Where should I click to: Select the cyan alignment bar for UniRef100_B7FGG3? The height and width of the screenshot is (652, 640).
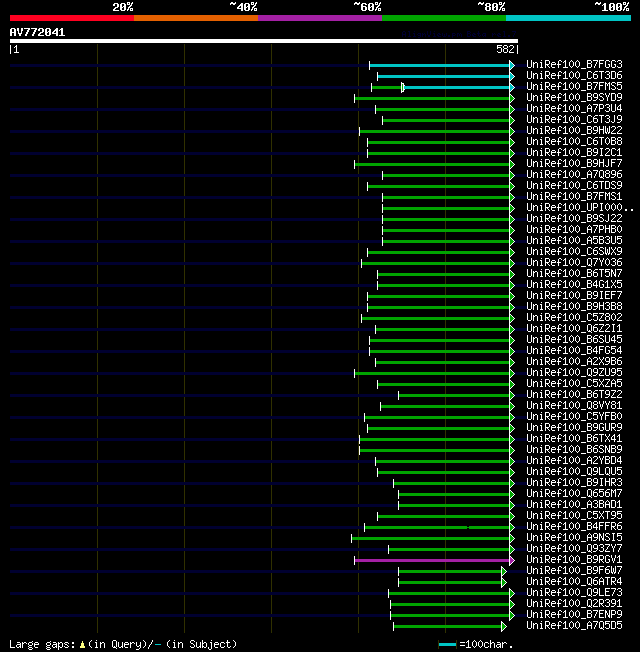(x=439, y=66)
